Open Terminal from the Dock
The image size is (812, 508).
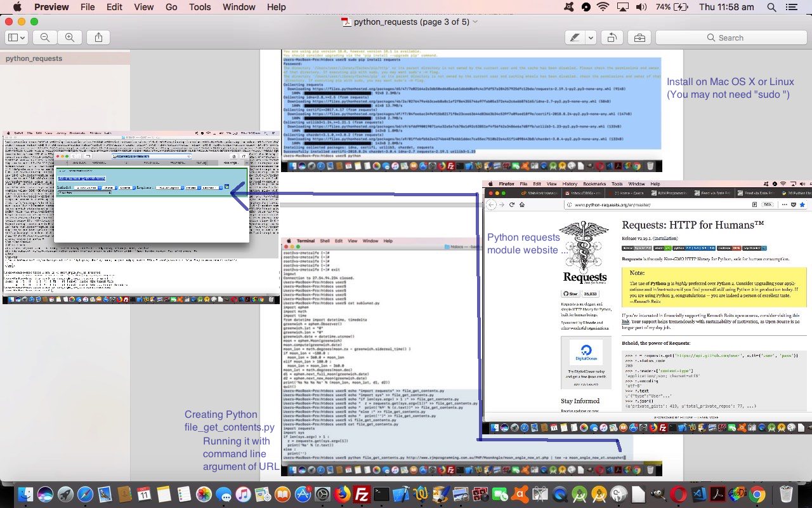381,494
